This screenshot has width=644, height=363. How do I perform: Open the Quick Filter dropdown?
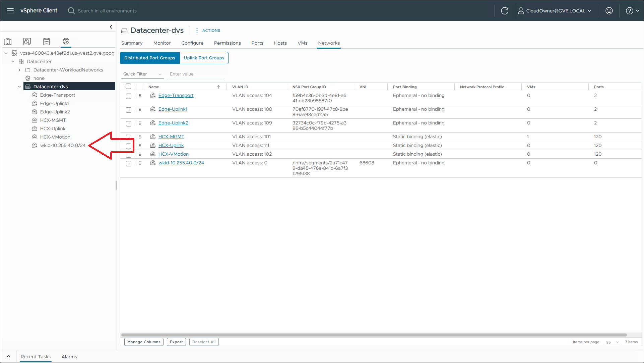[142, 74]
